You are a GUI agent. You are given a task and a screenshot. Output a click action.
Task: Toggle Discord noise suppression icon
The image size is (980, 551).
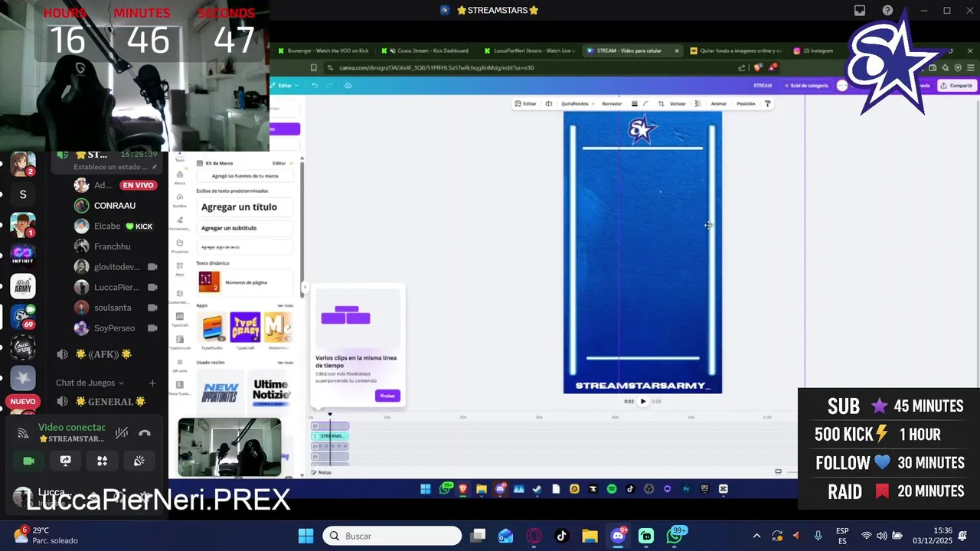click(x=121, y=433)
